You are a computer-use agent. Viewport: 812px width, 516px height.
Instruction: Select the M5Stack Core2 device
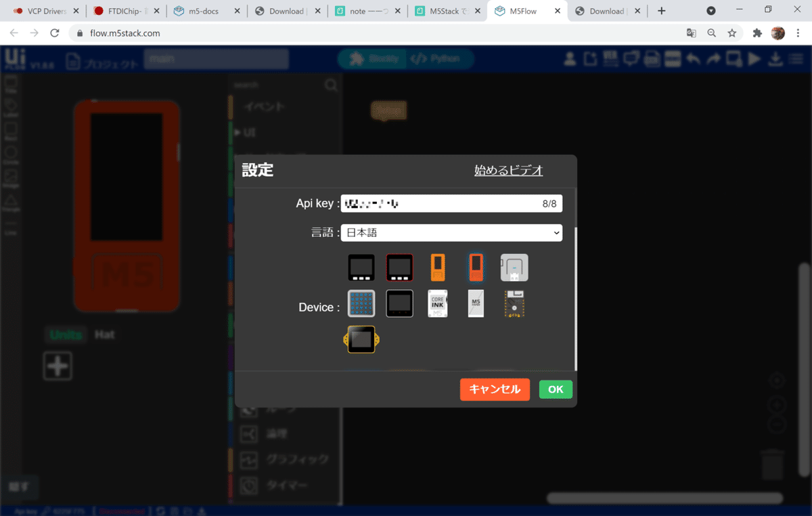pyautogui.click(x=399, y=303)
